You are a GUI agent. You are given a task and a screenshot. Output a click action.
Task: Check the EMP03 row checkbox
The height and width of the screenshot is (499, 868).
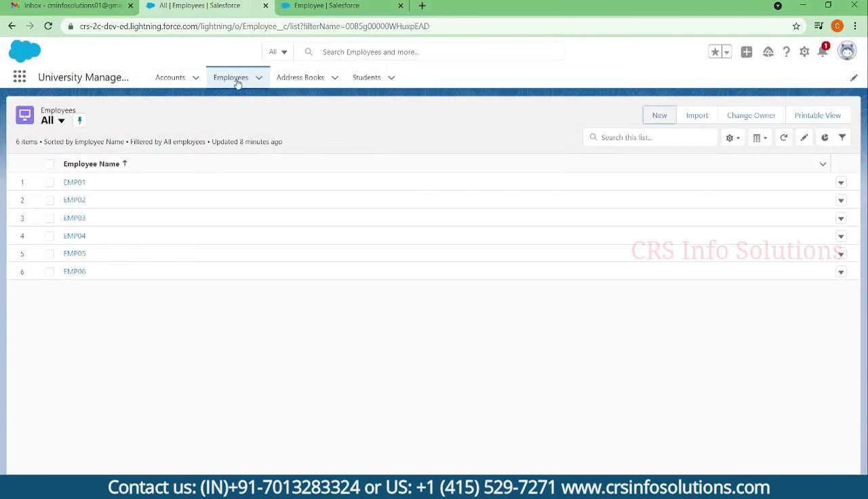pyautogui.click(x=50, y=218)
